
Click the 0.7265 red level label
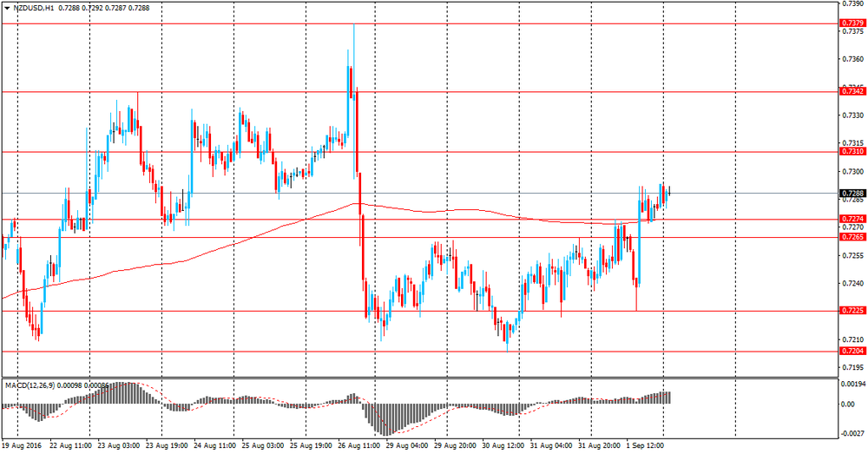[x=852, y=236]
